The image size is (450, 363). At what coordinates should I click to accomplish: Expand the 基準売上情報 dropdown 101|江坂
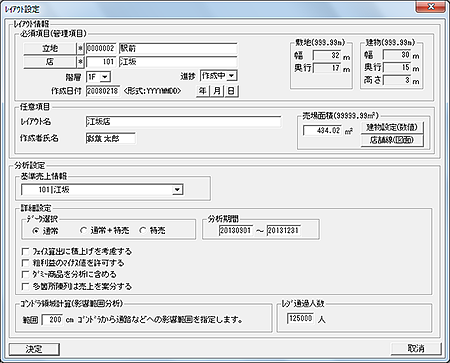click(x=102, y=190)
